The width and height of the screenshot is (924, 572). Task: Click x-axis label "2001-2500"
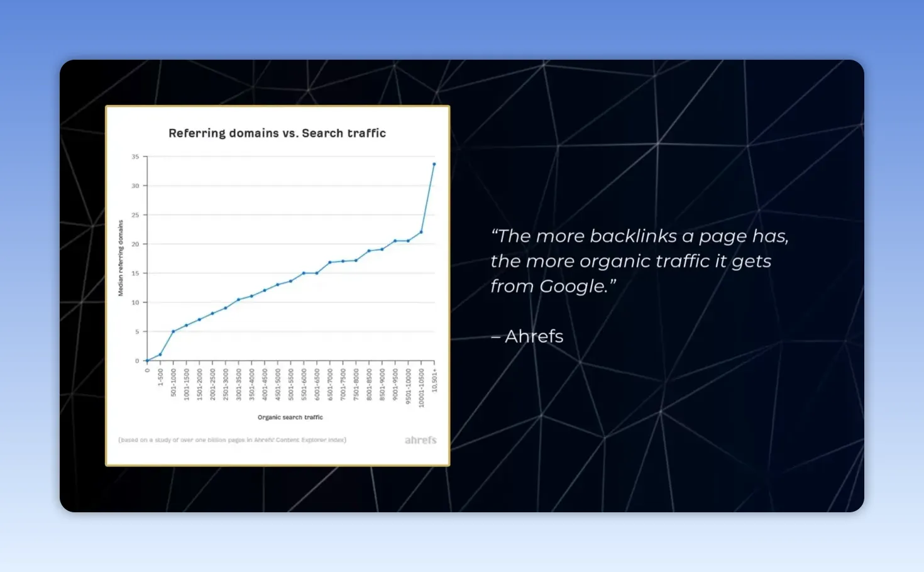(x=212, y=385)
